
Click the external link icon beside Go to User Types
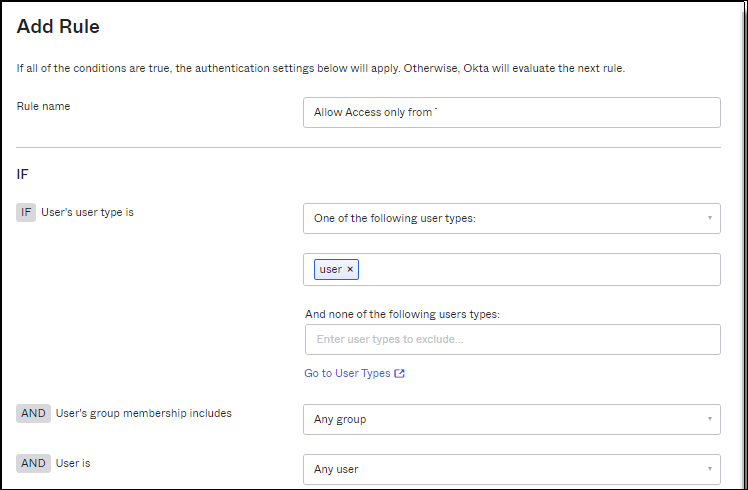[x=400, y=374]
